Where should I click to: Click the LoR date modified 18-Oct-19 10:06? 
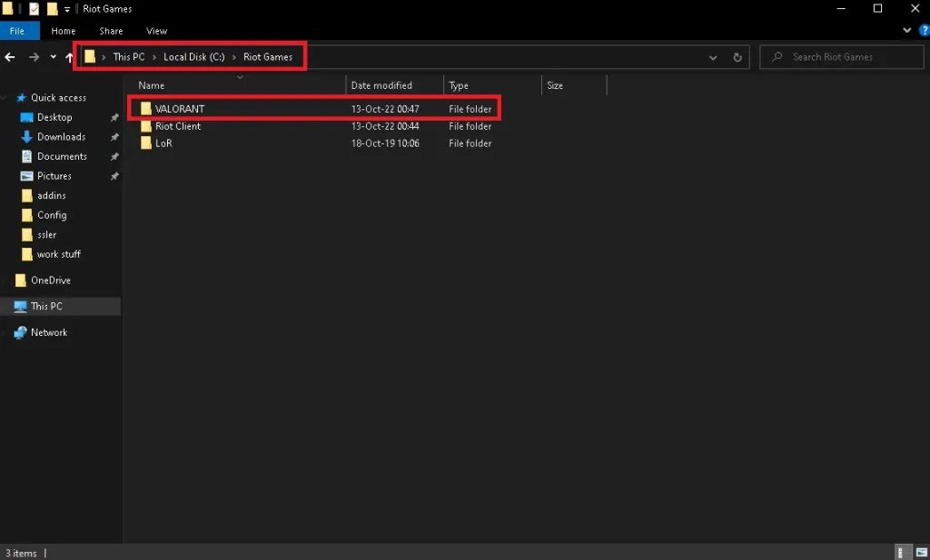tap(385, 143)
